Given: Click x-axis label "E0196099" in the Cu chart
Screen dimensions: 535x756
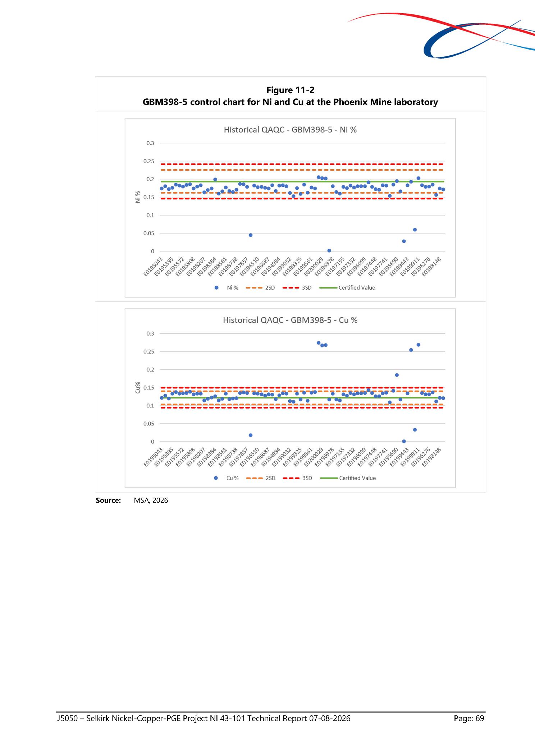Looking at the screenshot, I should [356, 457].
